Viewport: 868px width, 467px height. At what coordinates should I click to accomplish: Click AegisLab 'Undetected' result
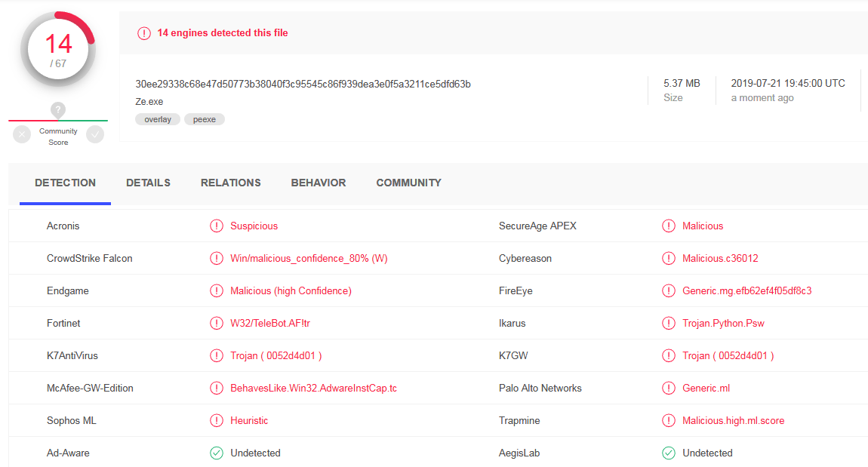click(707, 453)
